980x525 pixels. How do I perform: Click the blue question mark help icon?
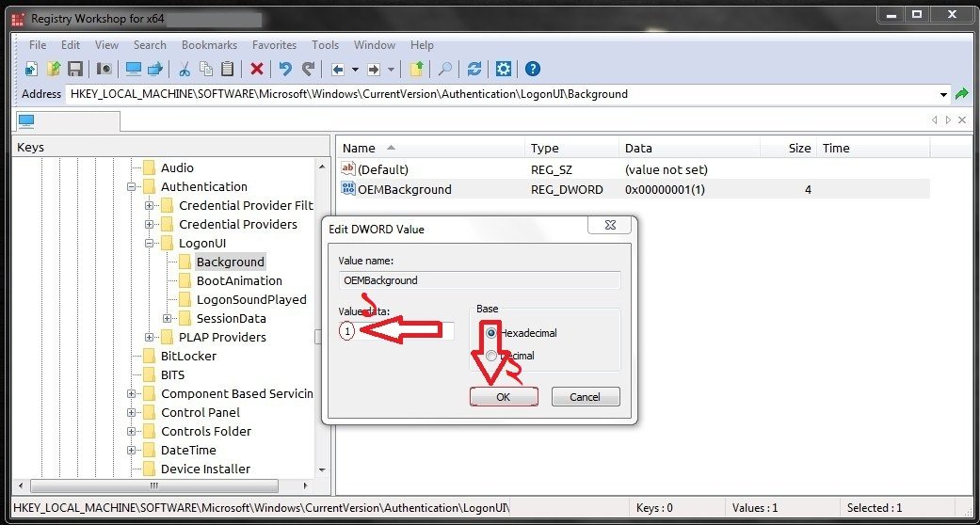click(533, 69)
